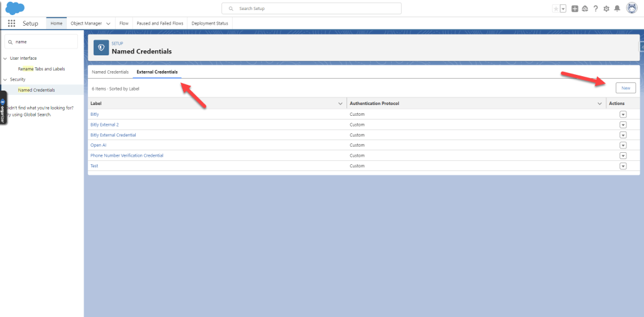This screenshot has height=317, width=644.
Task: Select the External Credentials sub-tab
Action: pos(157,72)
